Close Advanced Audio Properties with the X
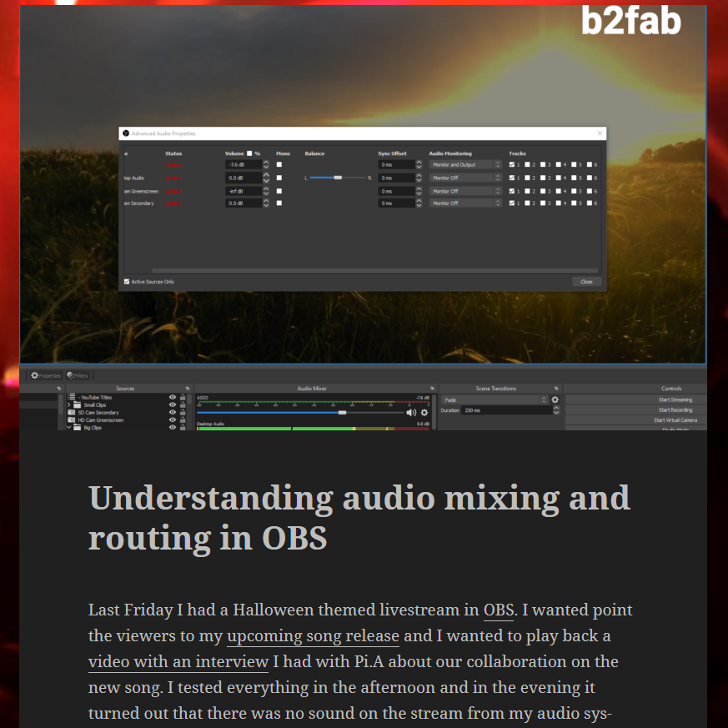Screen dimensions: 728x728 pos(600,133)
